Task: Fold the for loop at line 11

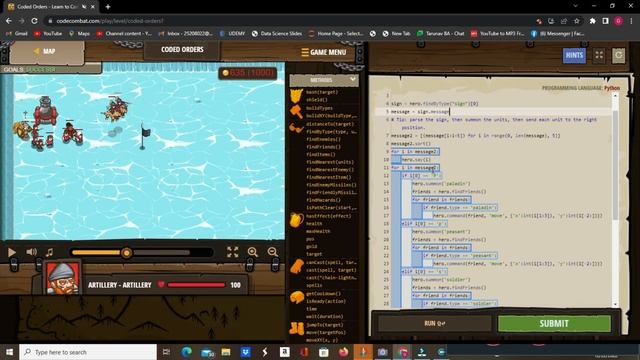Action: tap(415, 167)
